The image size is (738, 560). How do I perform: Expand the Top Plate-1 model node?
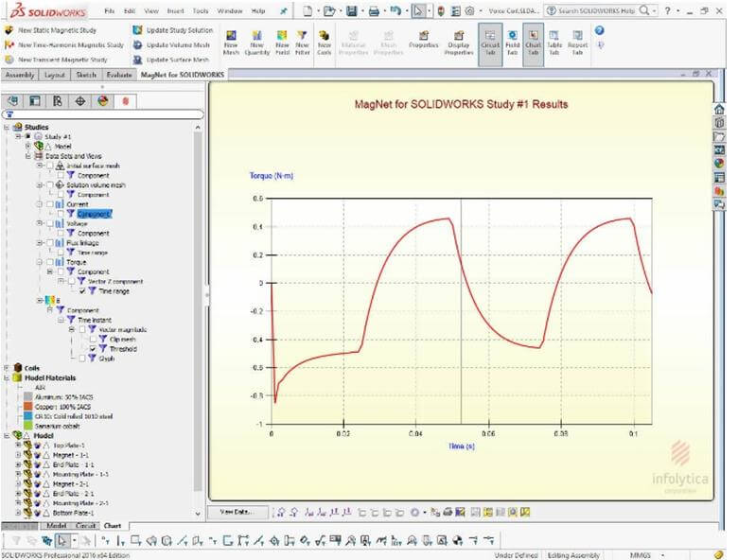click(18, 445)
